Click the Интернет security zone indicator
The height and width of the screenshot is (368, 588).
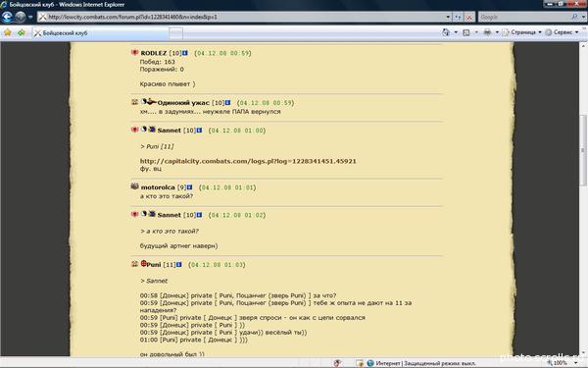click(421, 363)
